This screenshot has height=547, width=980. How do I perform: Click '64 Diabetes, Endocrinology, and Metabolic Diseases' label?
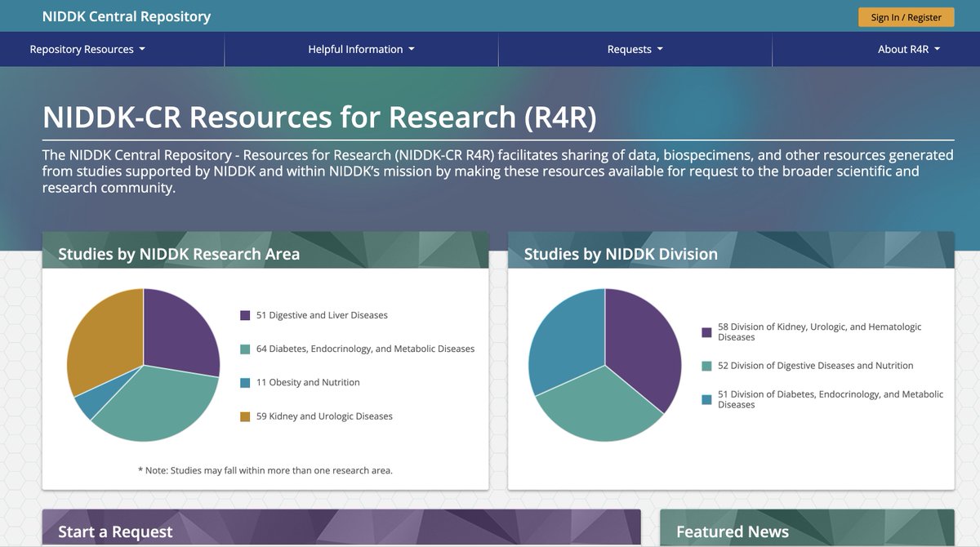tap(365, 349)
